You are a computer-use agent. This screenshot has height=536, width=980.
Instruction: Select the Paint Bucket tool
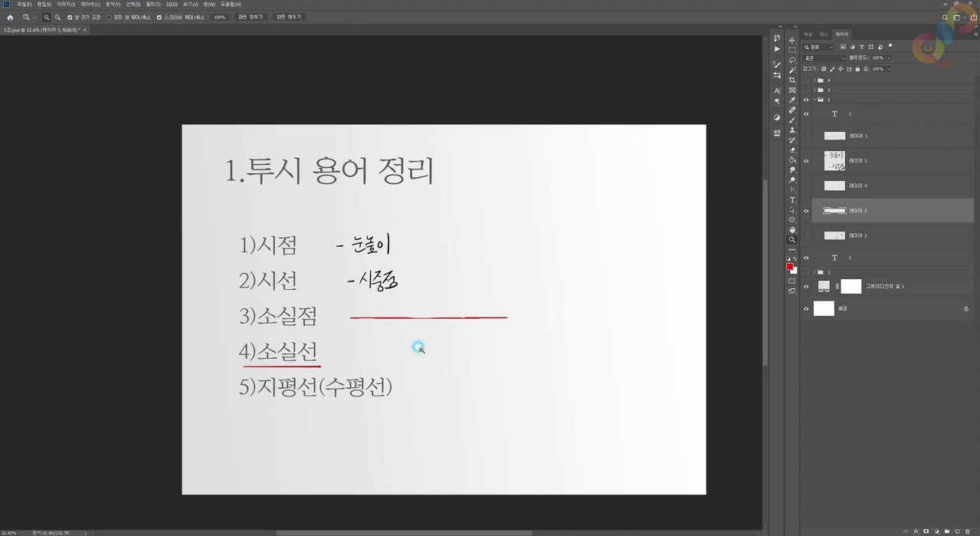coord(792,159)
